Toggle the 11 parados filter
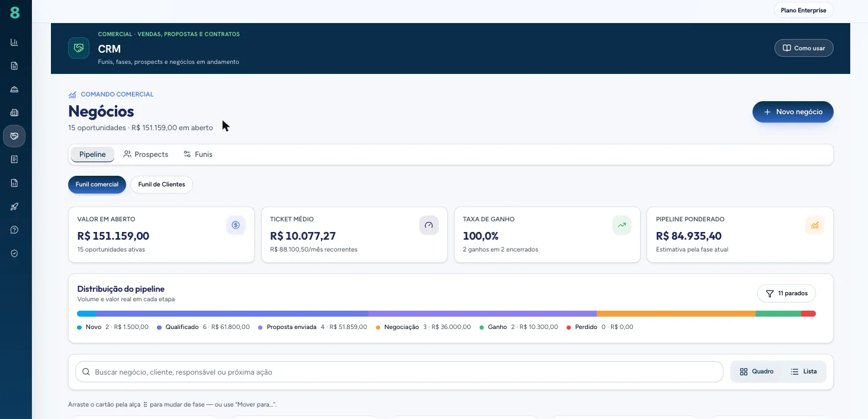 click(x=786, y=294)
